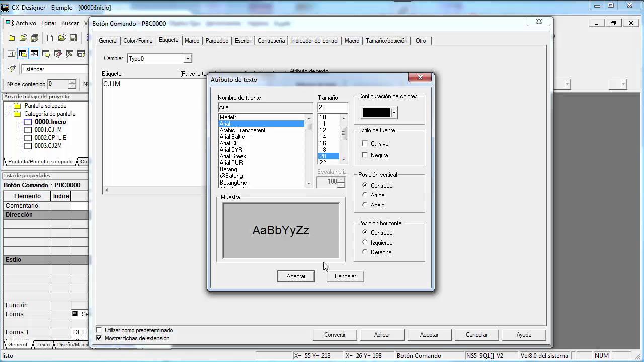Click the blank new screen page icon
Screen dimensions: 644x362
coord(50,38)
